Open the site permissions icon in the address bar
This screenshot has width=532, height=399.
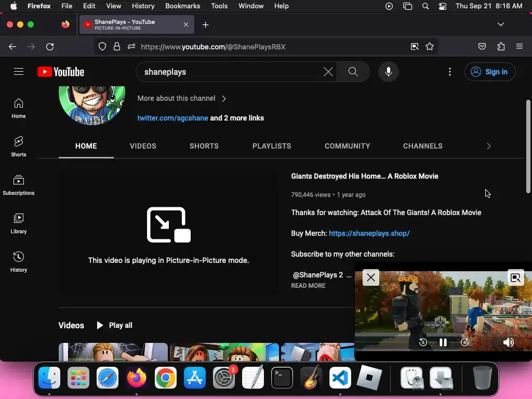pos(131,46)
